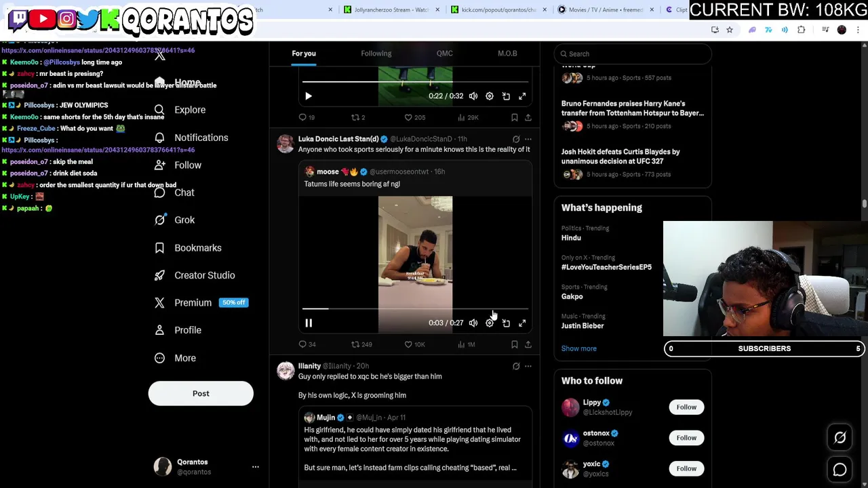This screenshot has height=488, width=868.
Task: Seek on the 0:27 video progress bar
Action: 415,309
